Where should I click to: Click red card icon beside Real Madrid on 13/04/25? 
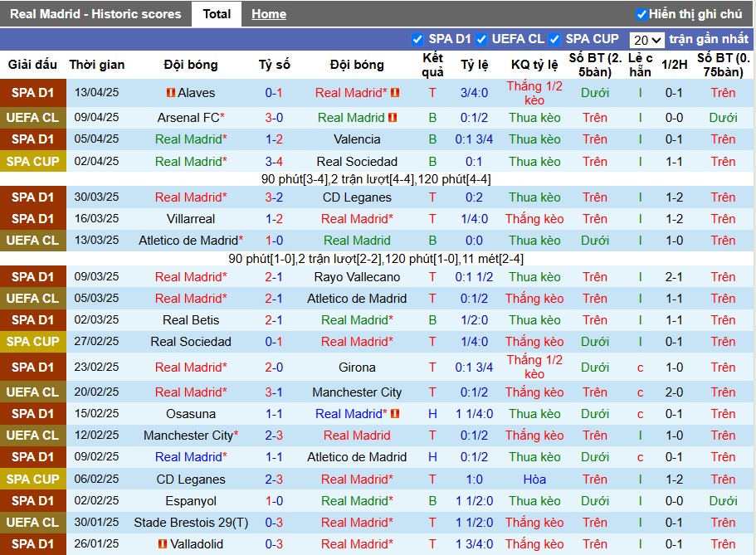coord(395,93)
